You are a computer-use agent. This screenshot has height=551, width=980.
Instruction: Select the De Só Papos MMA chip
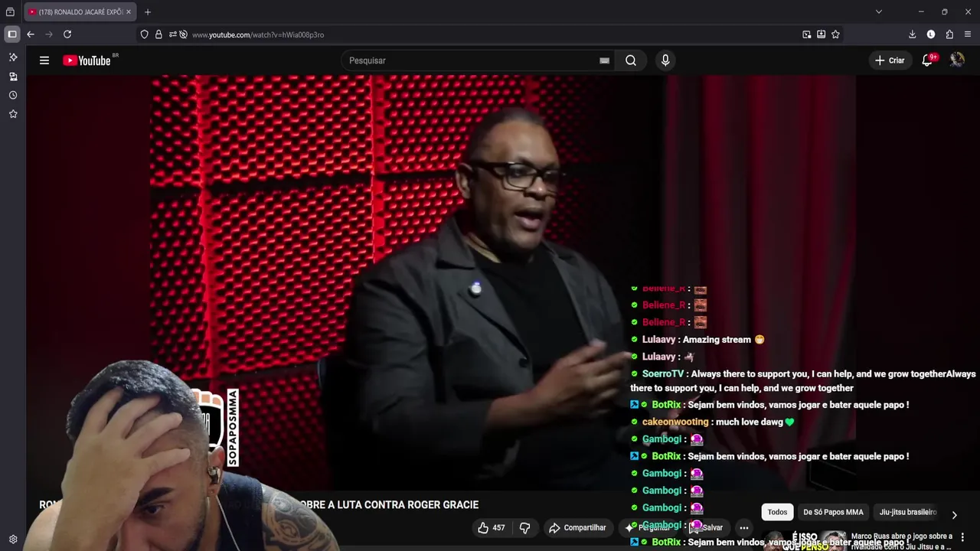833,512
